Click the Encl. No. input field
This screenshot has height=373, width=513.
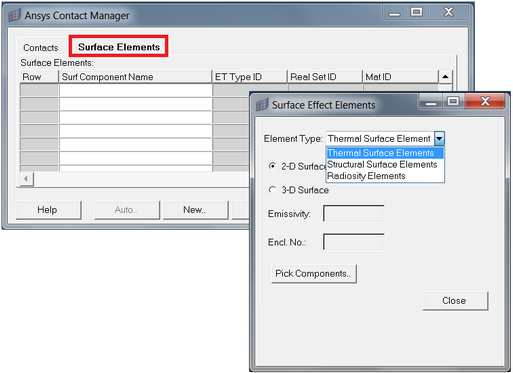click(x=354, y=242)
